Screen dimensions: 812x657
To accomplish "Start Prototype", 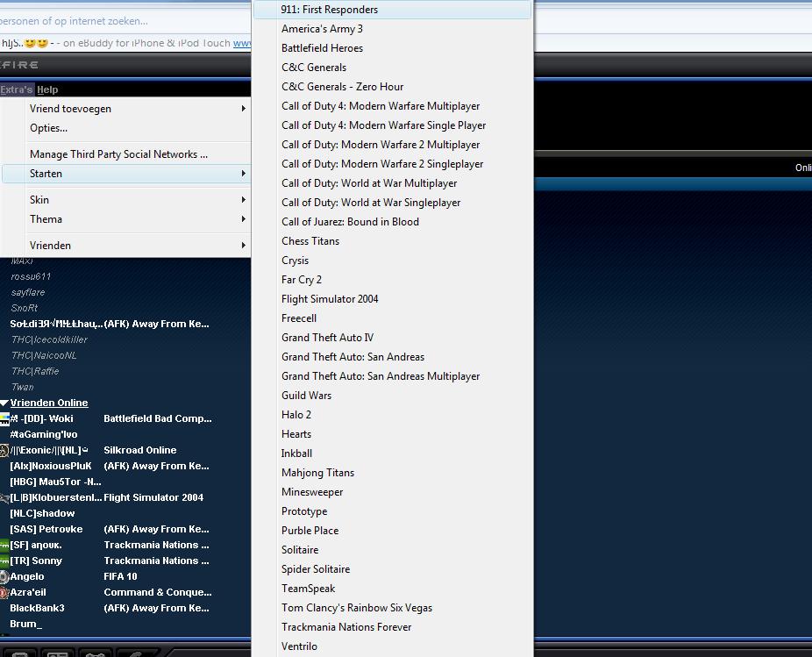I will [393, 511].
